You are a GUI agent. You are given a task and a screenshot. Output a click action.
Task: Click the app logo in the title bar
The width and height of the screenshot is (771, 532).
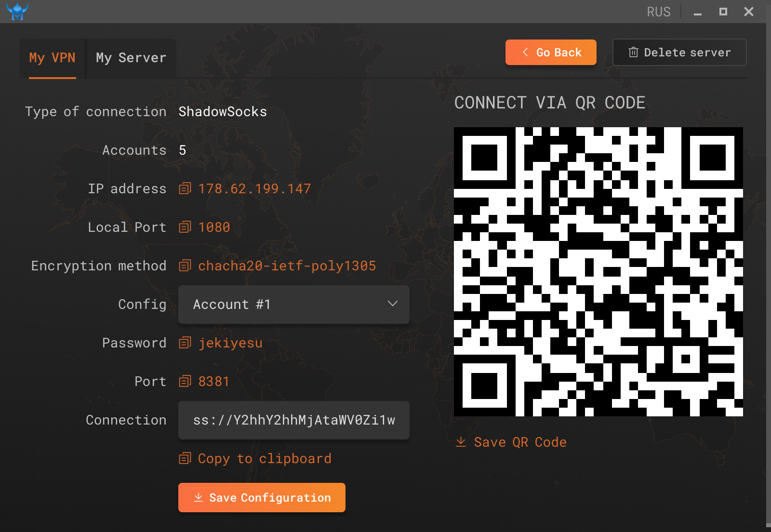pyautogui.click(x=17, y=12)
